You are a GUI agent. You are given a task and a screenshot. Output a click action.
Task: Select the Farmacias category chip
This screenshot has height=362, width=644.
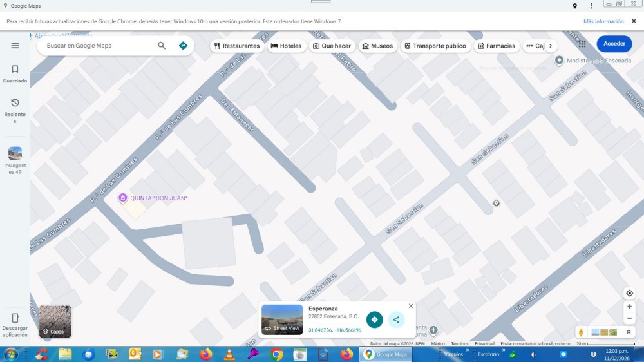[496, 46]
